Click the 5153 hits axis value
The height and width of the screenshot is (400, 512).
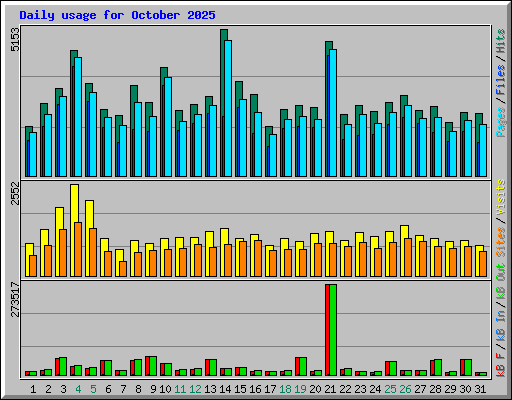(15, 39)
